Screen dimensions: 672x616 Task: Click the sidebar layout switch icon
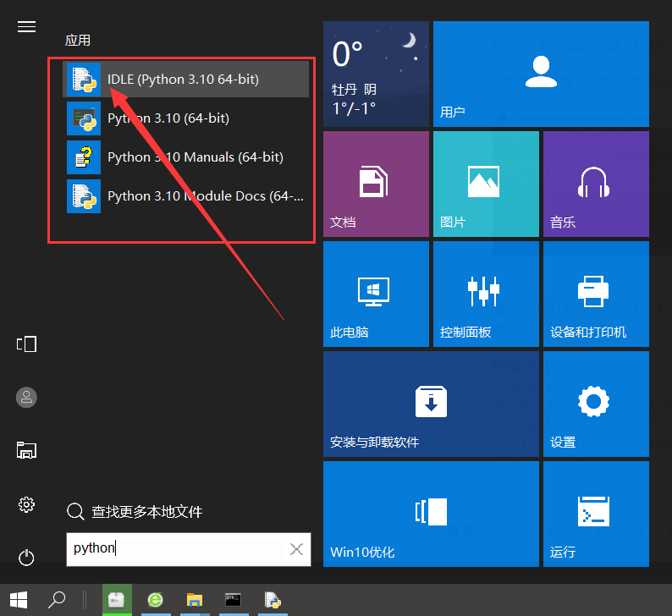coord(26,344)
